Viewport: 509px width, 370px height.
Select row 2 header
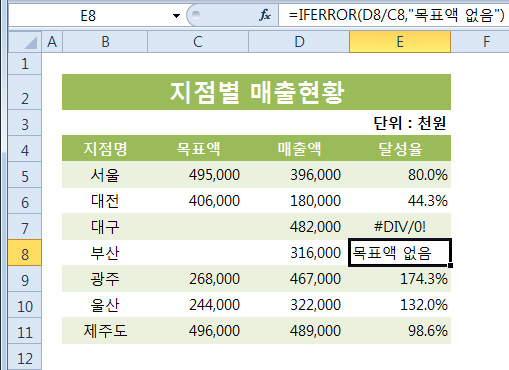click(25, 92)
